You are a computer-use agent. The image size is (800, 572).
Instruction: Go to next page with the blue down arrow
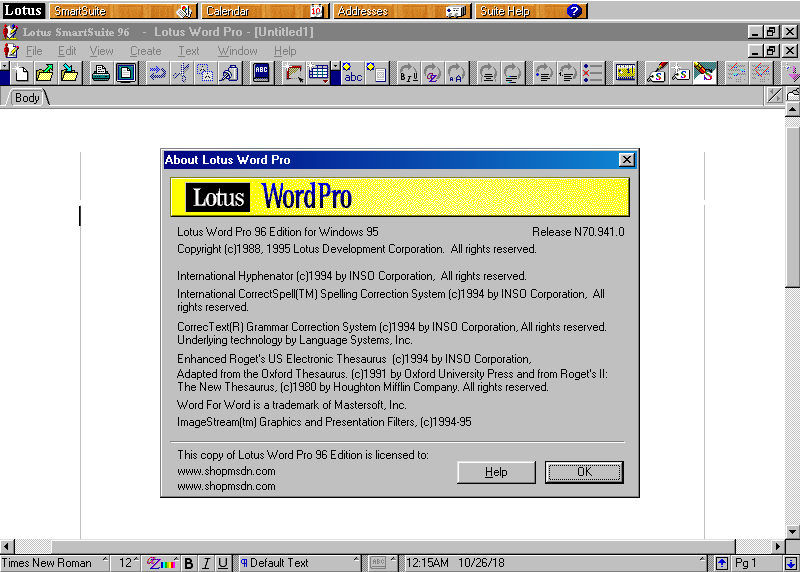pos(791,563)
